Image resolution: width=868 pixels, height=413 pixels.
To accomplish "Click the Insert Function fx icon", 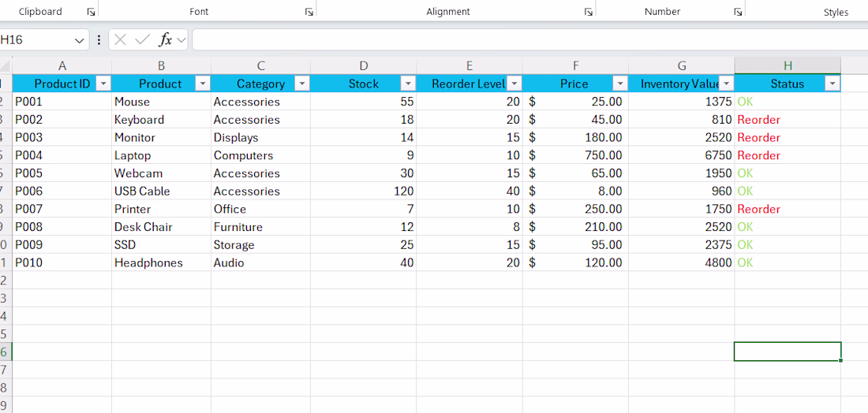I will (x=166, y=40).
